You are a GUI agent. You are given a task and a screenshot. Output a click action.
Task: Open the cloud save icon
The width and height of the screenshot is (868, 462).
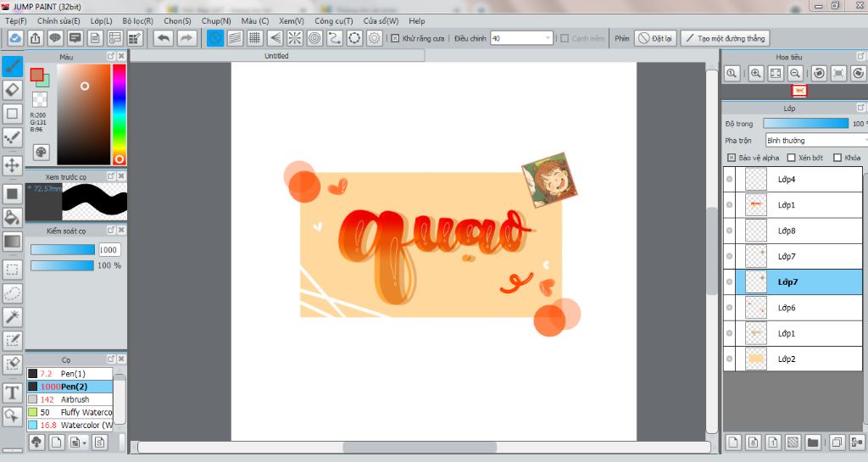click(x=15, y=38)
